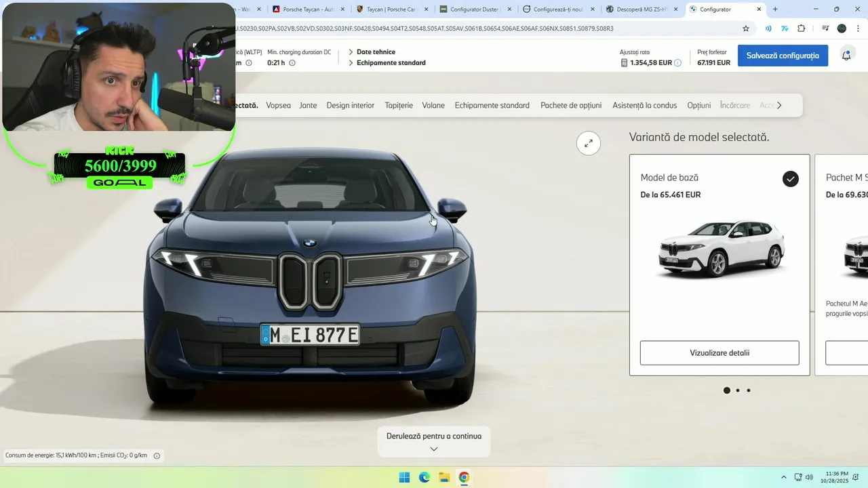Viewport: 868px width, 488px height.
Task: Switch to the Porsche Taycan - Aut tab
Action: (309, 9)
